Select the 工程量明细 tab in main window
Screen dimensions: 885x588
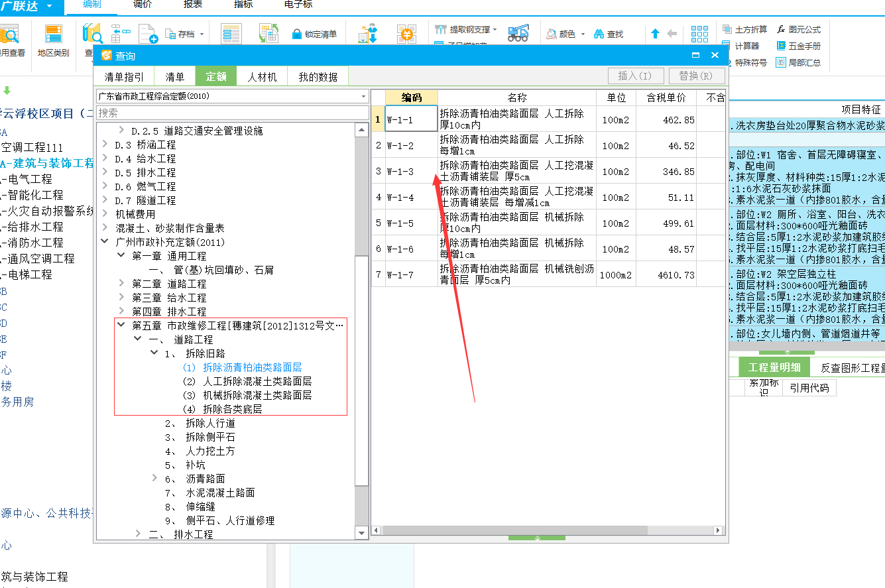pos(774,368)
